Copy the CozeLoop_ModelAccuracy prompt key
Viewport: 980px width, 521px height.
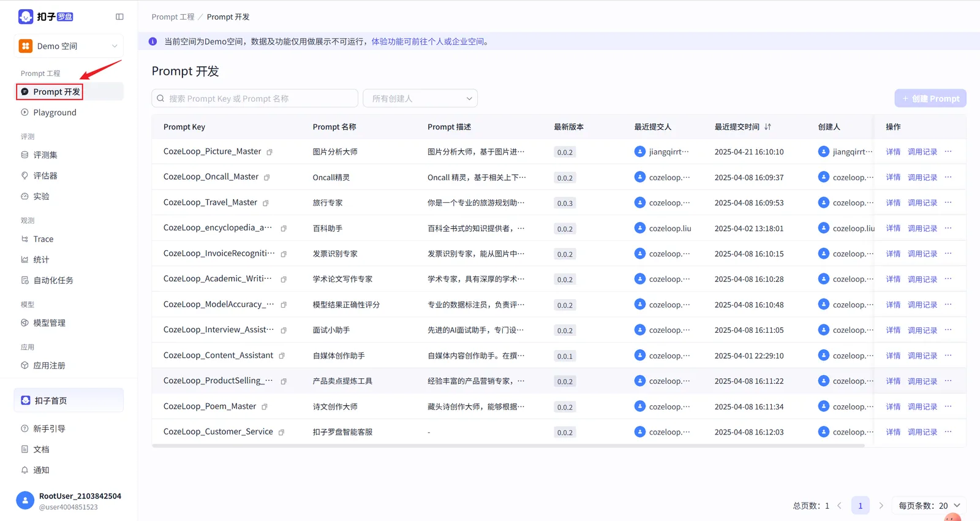point(284,305)
